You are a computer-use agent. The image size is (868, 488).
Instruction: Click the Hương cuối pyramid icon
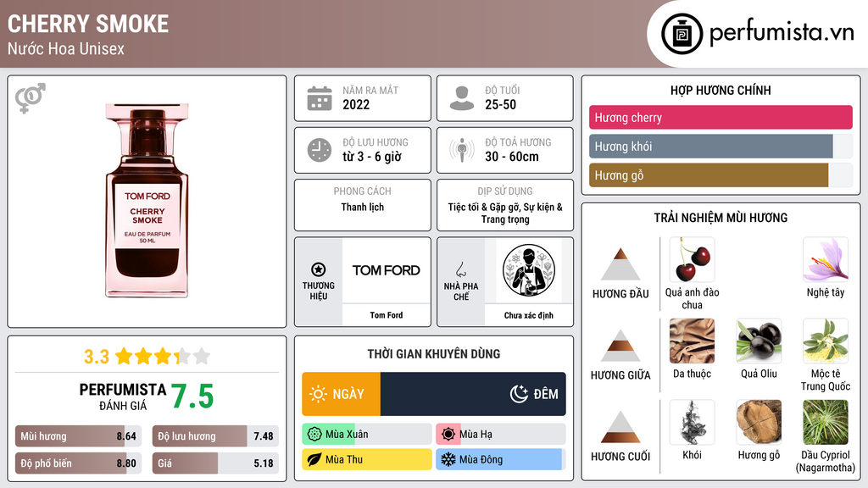(620, 427)
